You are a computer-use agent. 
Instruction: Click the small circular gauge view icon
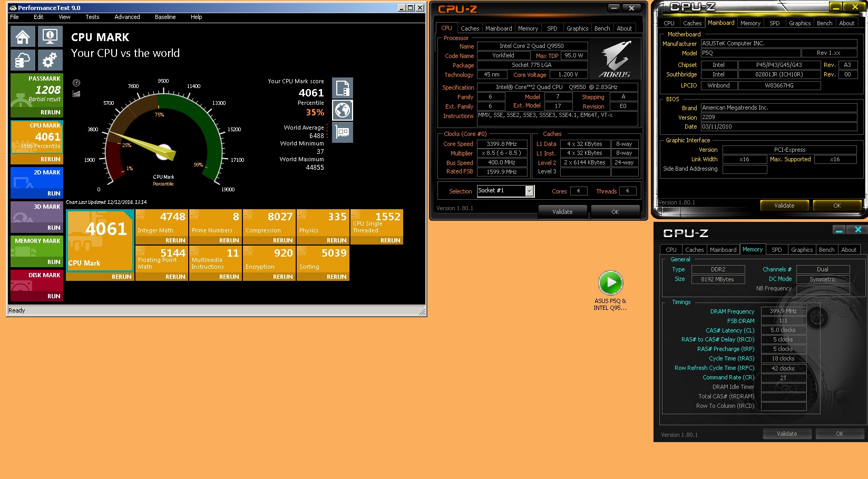coord(76,83)
